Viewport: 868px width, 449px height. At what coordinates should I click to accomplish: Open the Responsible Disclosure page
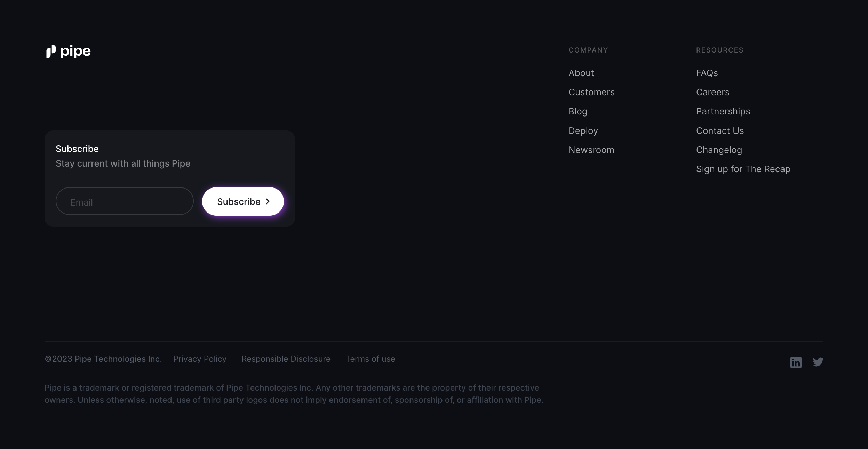[286, 359]
